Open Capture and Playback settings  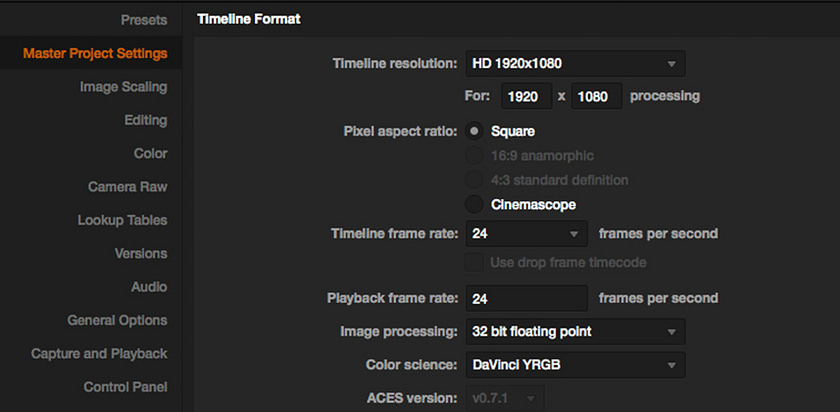(x=99, y=354)
